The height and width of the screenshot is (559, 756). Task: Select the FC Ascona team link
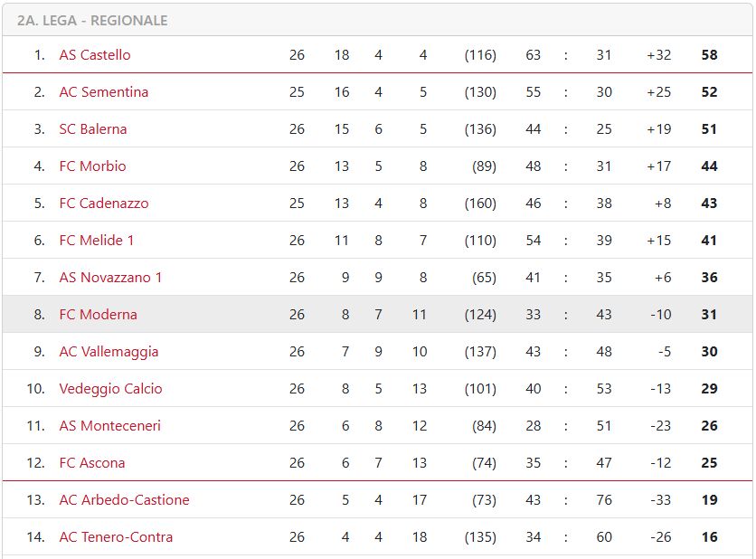click(x=92, y=463)
